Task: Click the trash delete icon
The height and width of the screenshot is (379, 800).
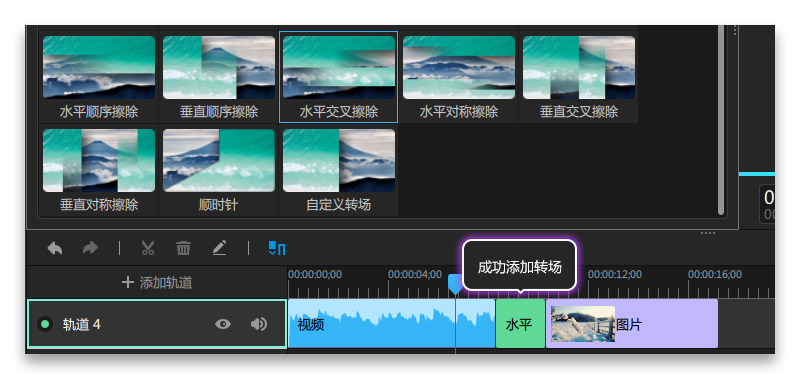Action: (x=183, y=248)
